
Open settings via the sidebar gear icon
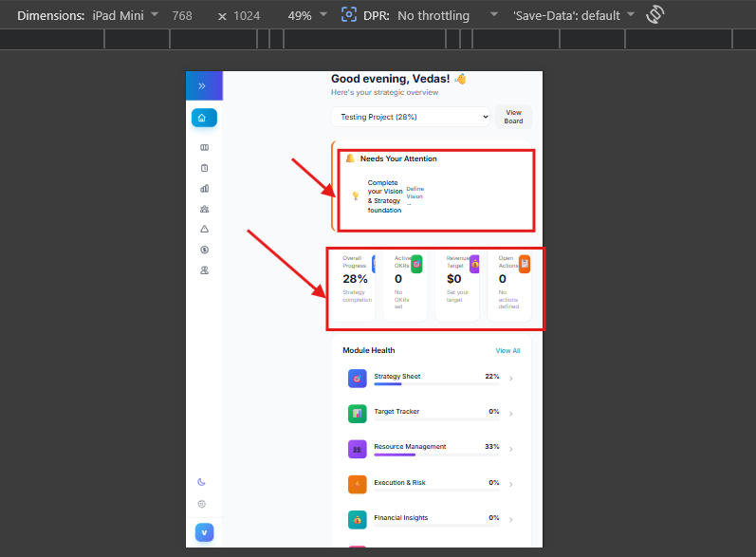201,504
